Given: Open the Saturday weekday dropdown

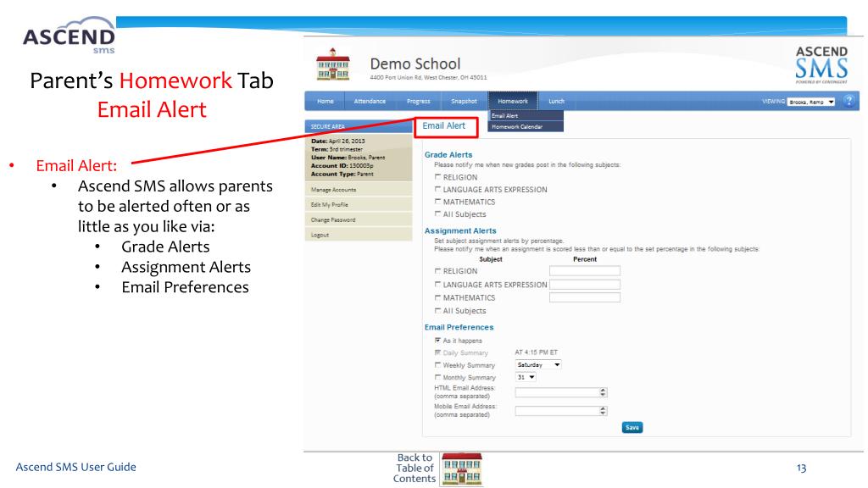Looking at the screenshot, I should coord(538,364).
